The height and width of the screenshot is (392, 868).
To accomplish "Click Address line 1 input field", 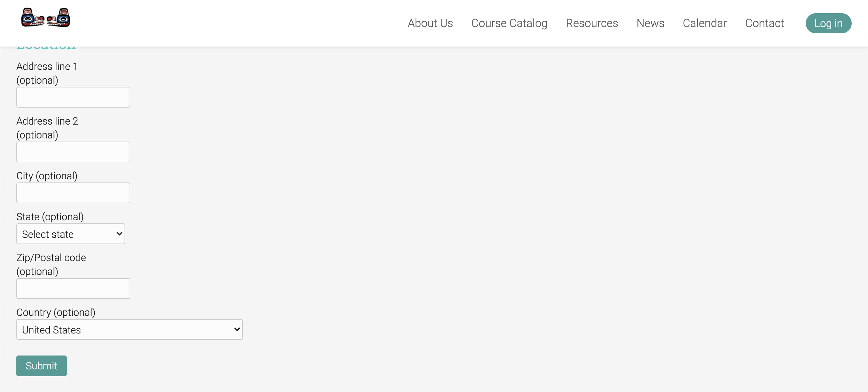I will click(x=73, y=97).
